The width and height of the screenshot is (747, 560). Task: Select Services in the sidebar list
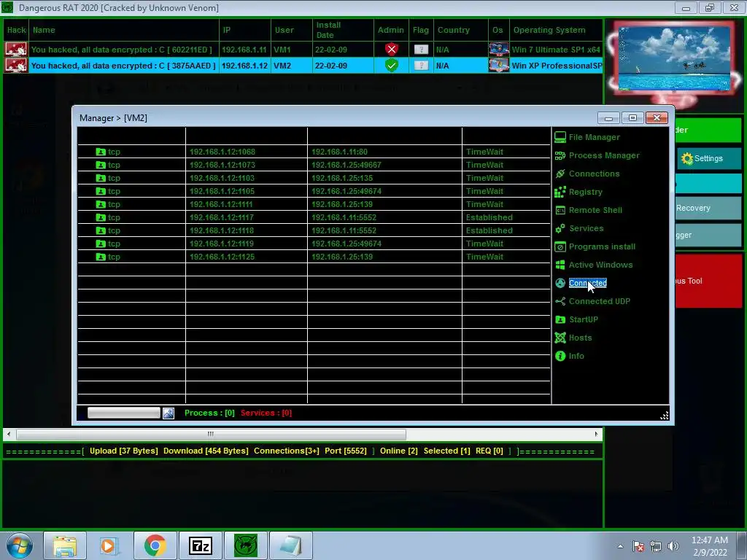point(587,228)
